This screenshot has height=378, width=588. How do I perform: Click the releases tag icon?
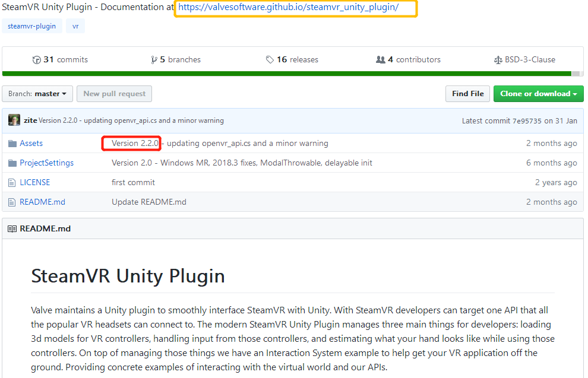point(270,59)
